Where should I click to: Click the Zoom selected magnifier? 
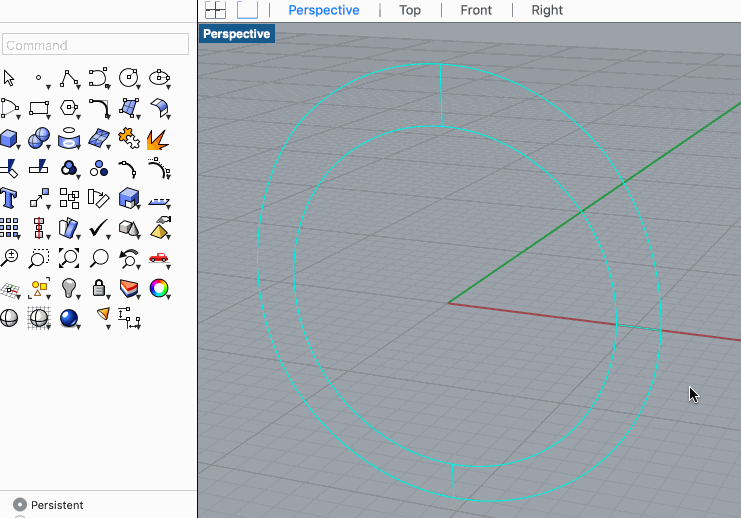99,258
